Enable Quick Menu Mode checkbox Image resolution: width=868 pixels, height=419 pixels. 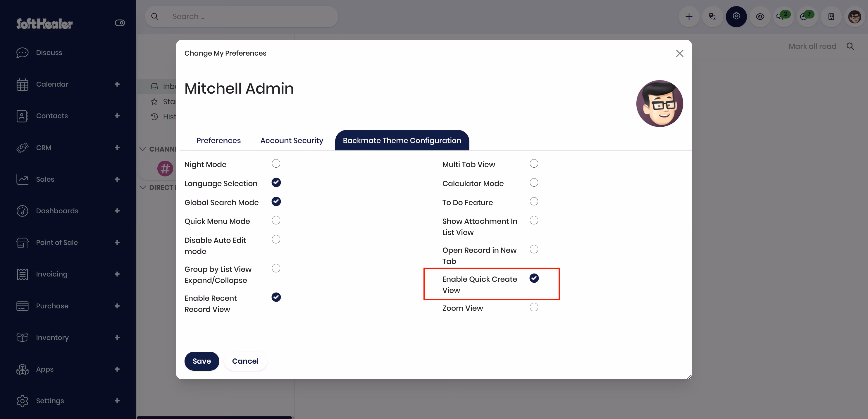pos(276,220)
